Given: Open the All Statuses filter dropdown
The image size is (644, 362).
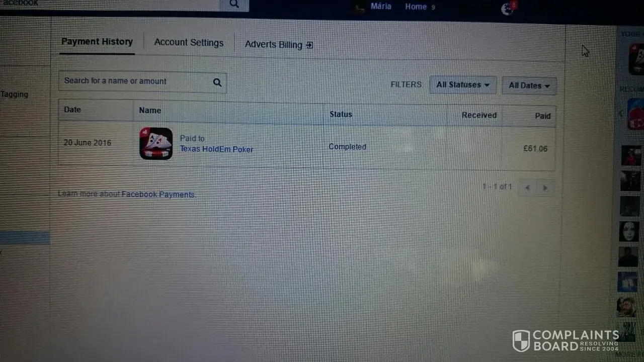Looking at the screenshot, I should coord(463,85).
